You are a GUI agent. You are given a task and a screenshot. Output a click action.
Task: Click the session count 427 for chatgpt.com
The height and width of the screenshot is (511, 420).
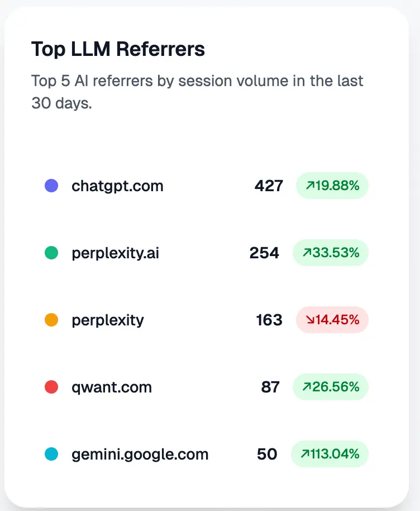[269, 186]
